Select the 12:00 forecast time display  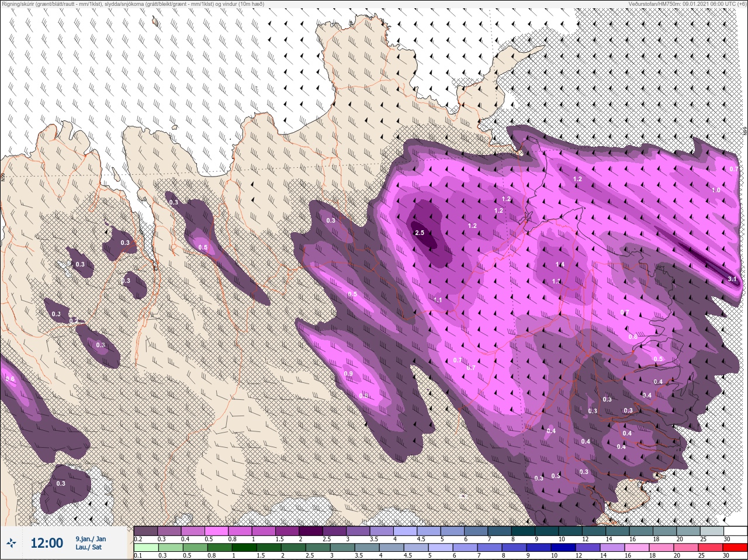tap(47, 544)
